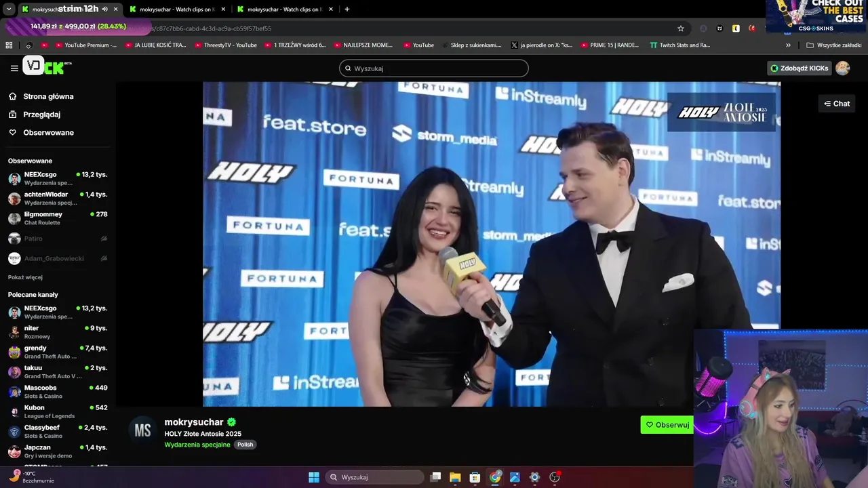
Task: Open ThreestyTV - YouTube bookmark
Action: pos(226,45)
